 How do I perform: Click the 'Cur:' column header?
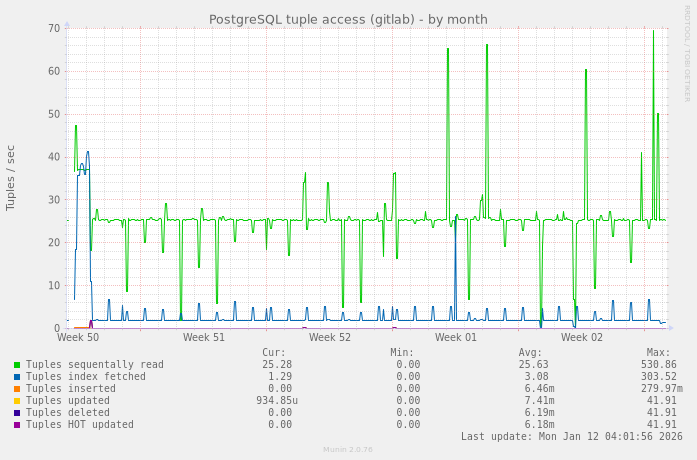click(x=274, y=352)
